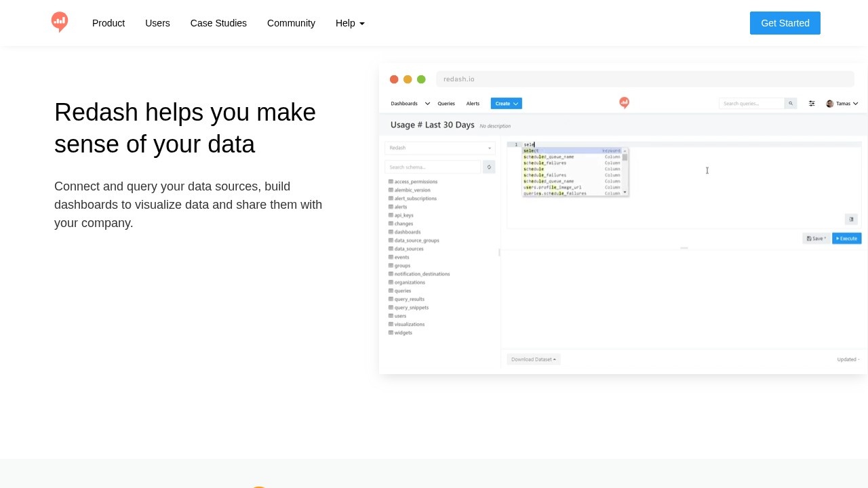Expand the Help dropdown menu

pyautogui.click(x=350, y=23)
